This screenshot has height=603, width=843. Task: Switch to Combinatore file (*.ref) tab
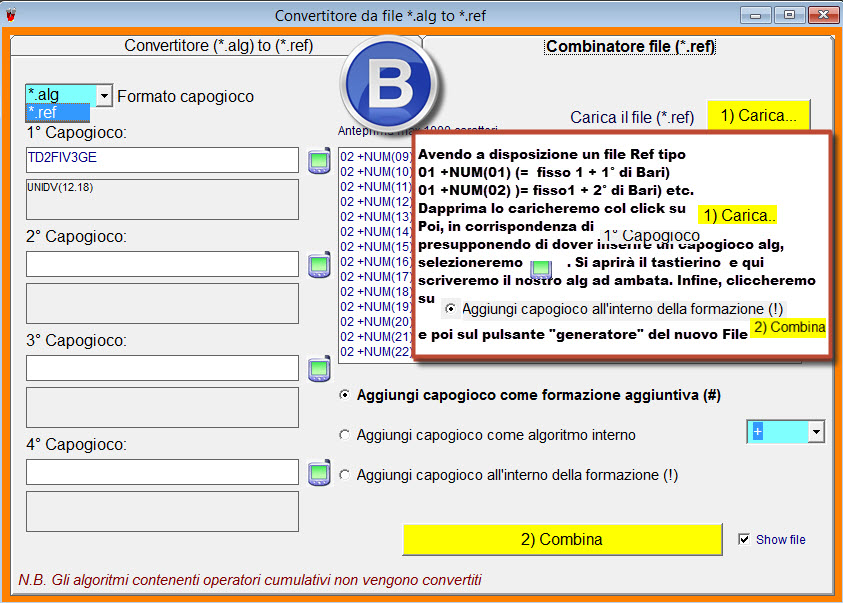[x=630, y=47]
